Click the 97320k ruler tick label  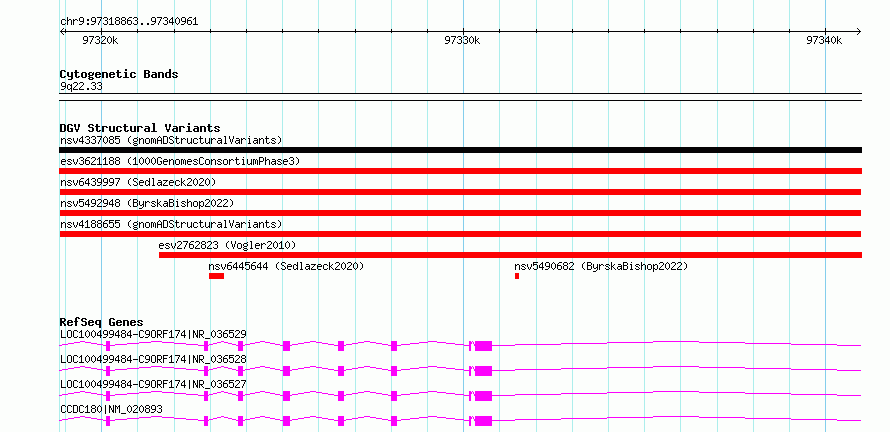pos(100,40)
